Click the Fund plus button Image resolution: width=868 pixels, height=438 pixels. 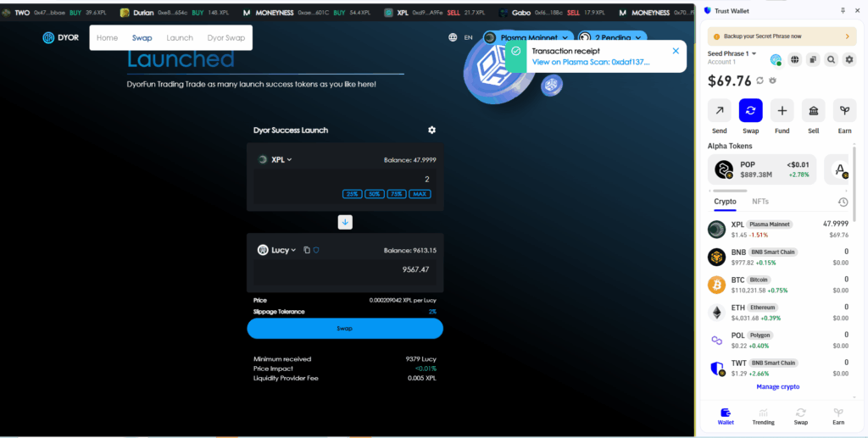[782, 111]
